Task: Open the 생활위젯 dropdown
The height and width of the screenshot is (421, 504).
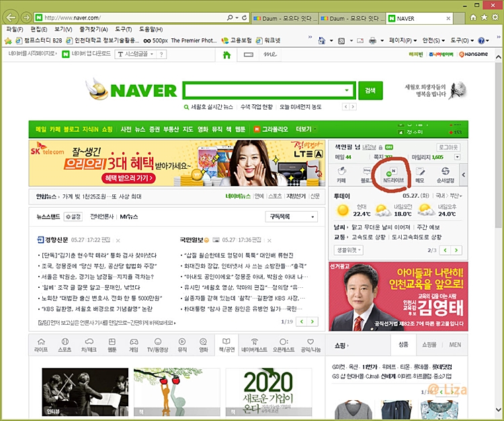Action: pyautogui.click(x=349, y=250)
